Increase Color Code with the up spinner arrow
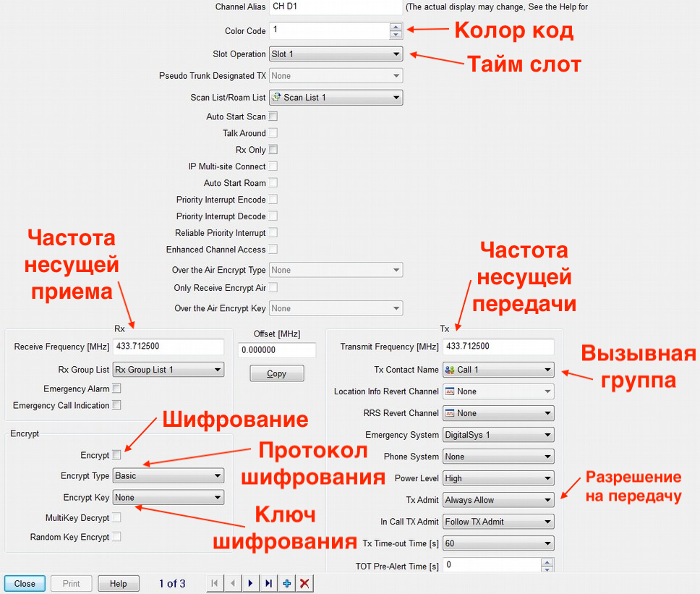 click(396, 27)
